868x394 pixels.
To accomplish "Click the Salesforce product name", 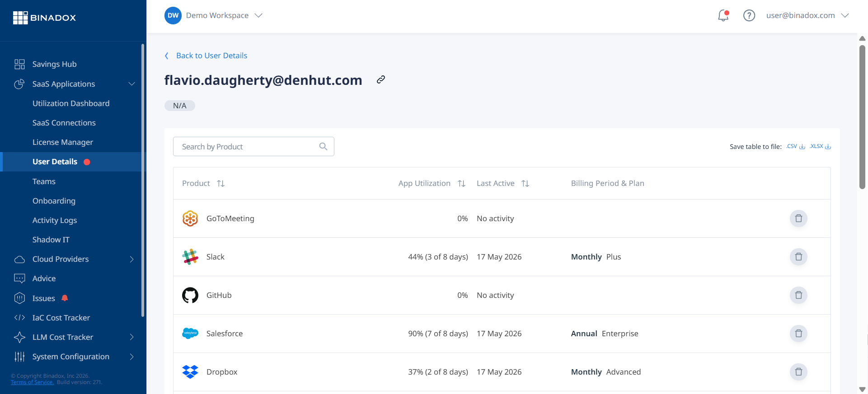I will (x=225, y=334).
